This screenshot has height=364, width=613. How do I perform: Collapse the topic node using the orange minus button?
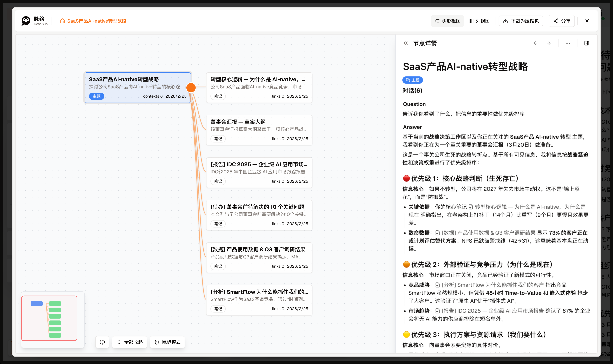point(191,87)
